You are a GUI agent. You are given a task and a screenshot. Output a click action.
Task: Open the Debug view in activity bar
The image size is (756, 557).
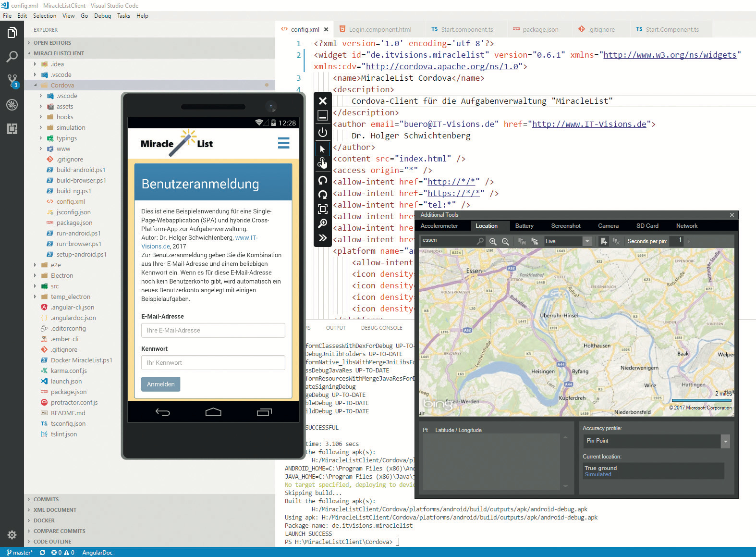12,104
